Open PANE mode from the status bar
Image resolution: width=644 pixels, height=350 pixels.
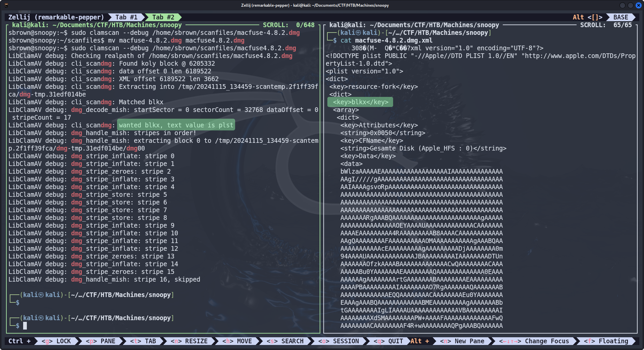click(101, 341)
